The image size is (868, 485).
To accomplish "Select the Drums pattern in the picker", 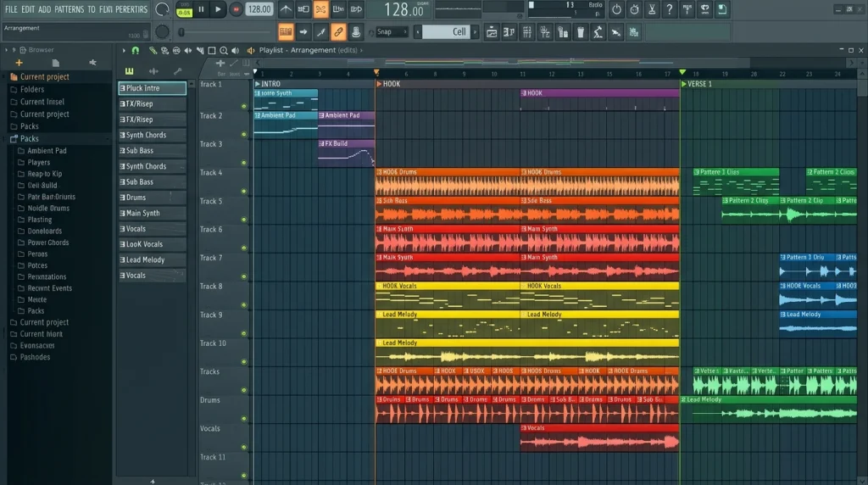I will pos(153,198).
